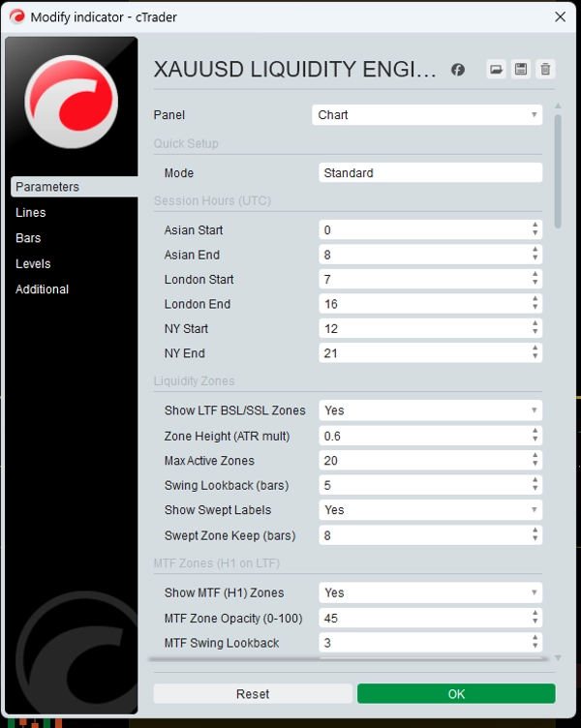
Task: Expand the Show LTF BSL/SSL Zones dropdown
Action: click(x=430, y=410)
